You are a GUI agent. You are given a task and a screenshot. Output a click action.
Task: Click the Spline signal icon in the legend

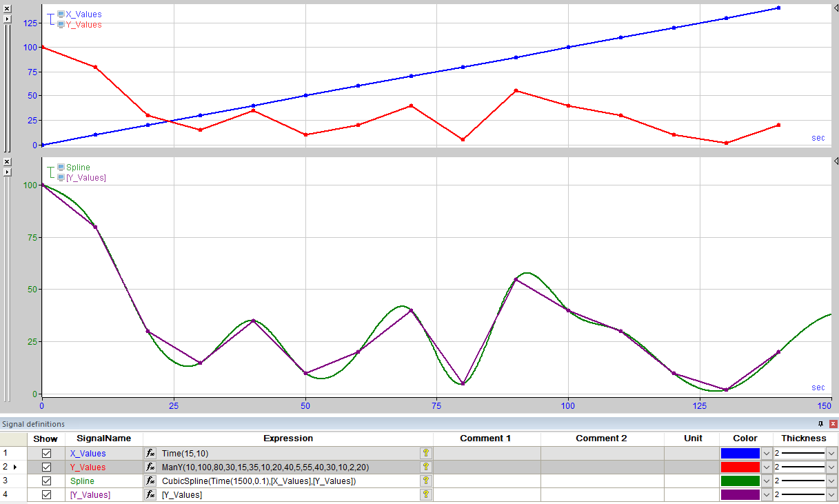[61, 167]
